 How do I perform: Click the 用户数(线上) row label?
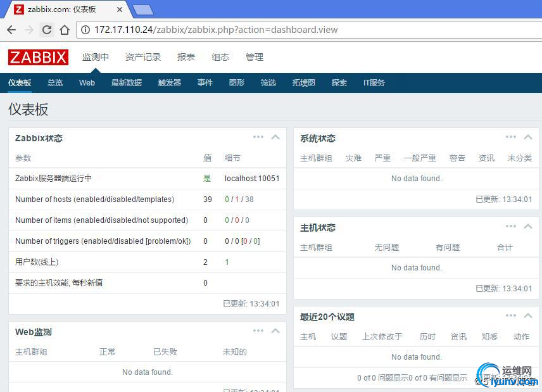(37, 262)
